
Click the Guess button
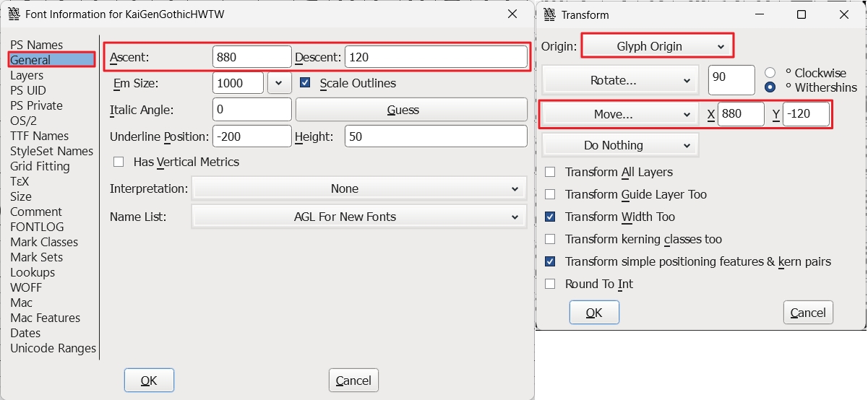click(x=411, y=110)
